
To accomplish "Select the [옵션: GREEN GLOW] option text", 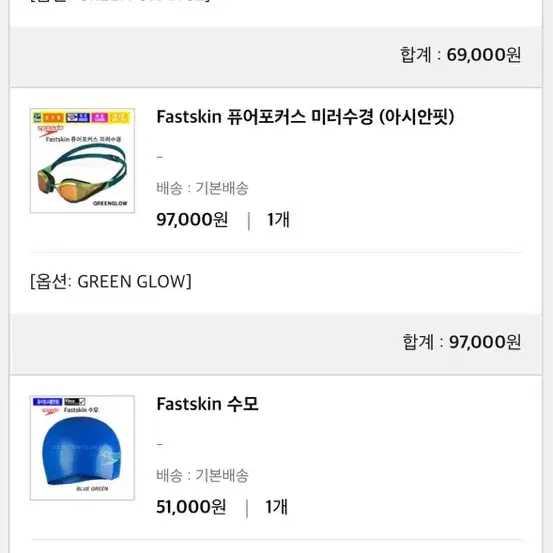I will coord(111,281).
